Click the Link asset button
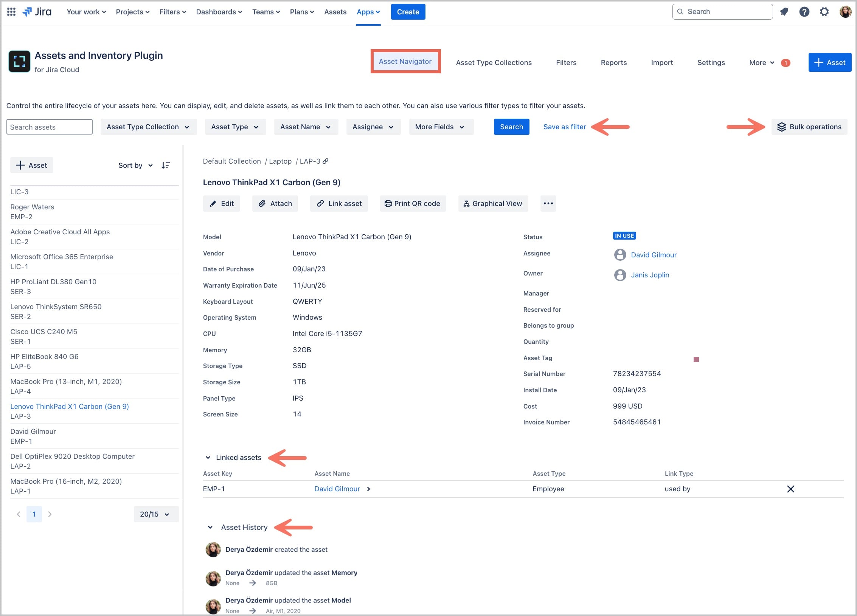Image resolution: width=857 pixels, height=616 pixels. [x=339, y=203]
